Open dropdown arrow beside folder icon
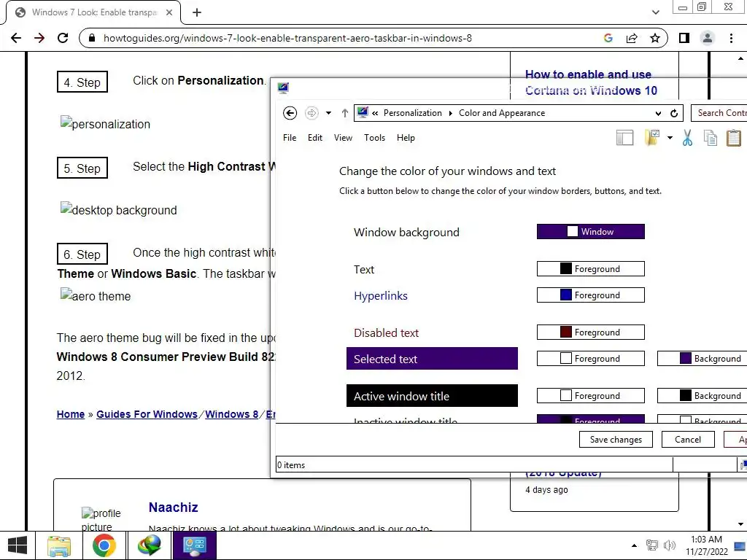This screenshot has width=747, height=560. point(670,138)
